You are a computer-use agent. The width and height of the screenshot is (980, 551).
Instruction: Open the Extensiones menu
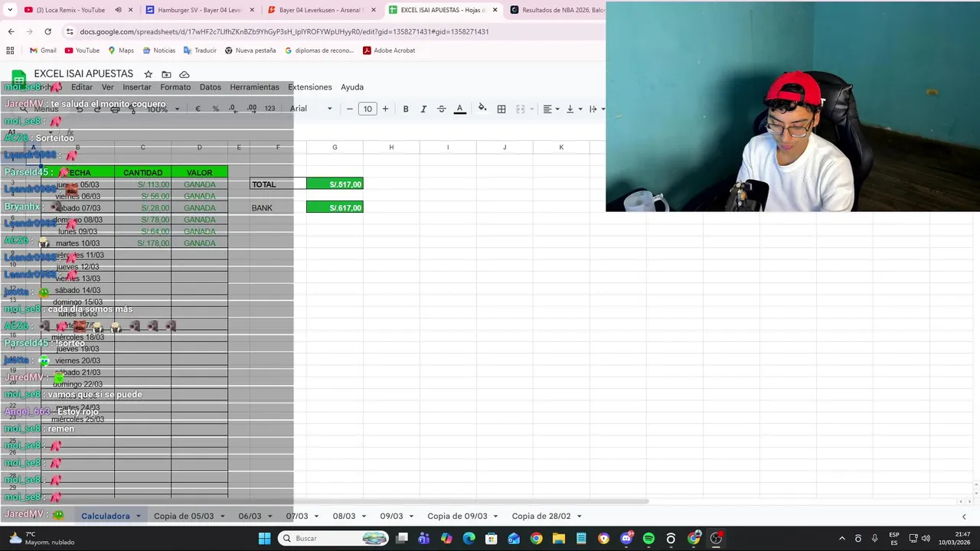point(310,87)
